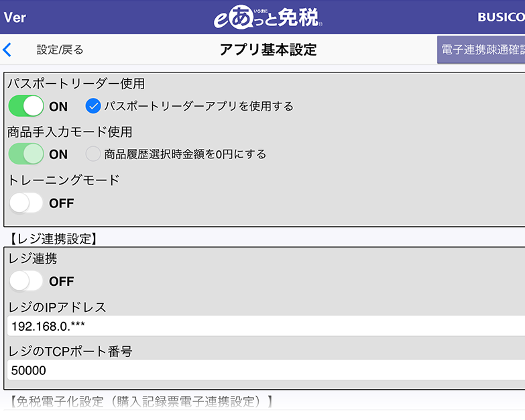
Task: Go back via 設定/戻る link
Action: (x=60, y=50)
